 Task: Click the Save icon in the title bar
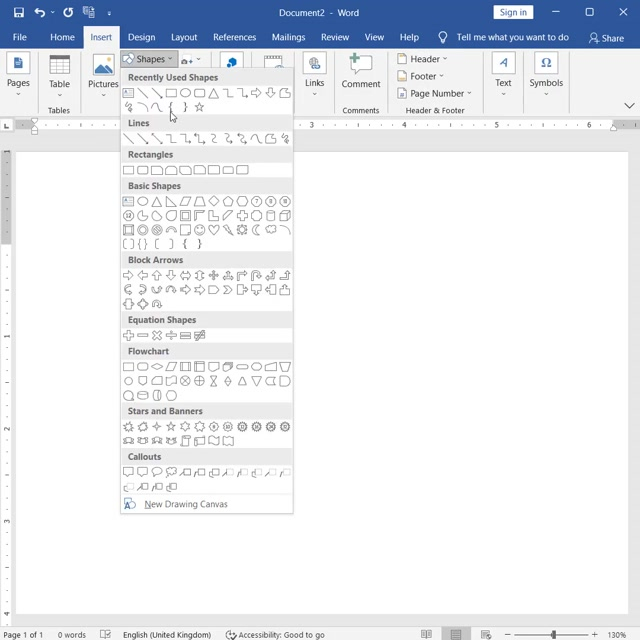point(19,12)
